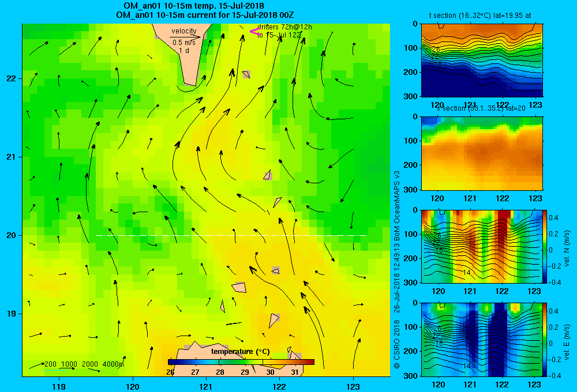The height and width of the screenshot is (392, 577).
Task: Click longitude label 122 under main map
Action: pyautogui.click(x=279, y=386)
